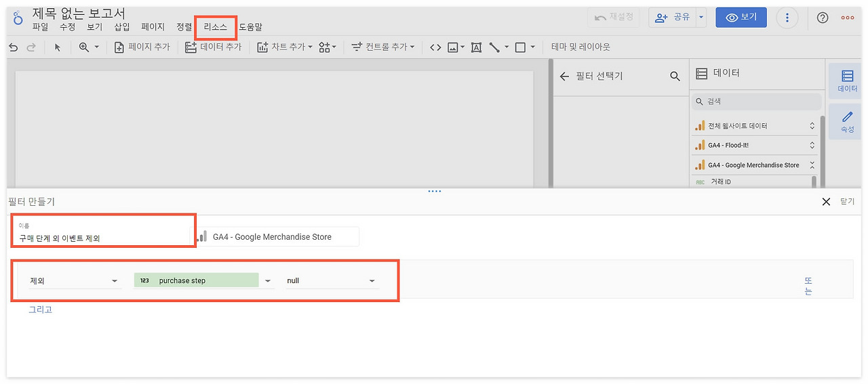
Task: Click the 또는 OR link
Action: pos(808,286)
